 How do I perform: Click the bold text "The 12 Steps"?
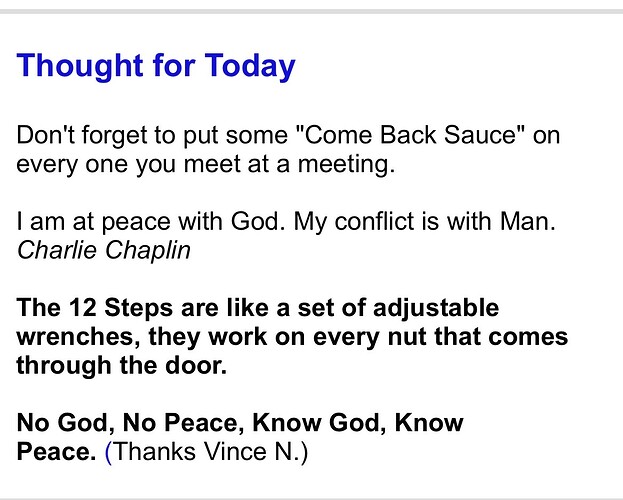point(85,307)
